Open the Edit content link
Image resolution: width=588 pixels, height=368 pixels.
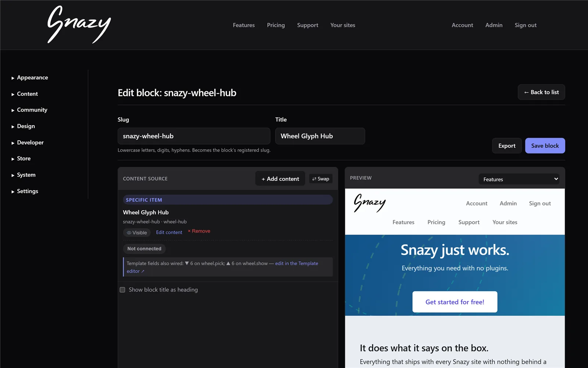[169, 233]
